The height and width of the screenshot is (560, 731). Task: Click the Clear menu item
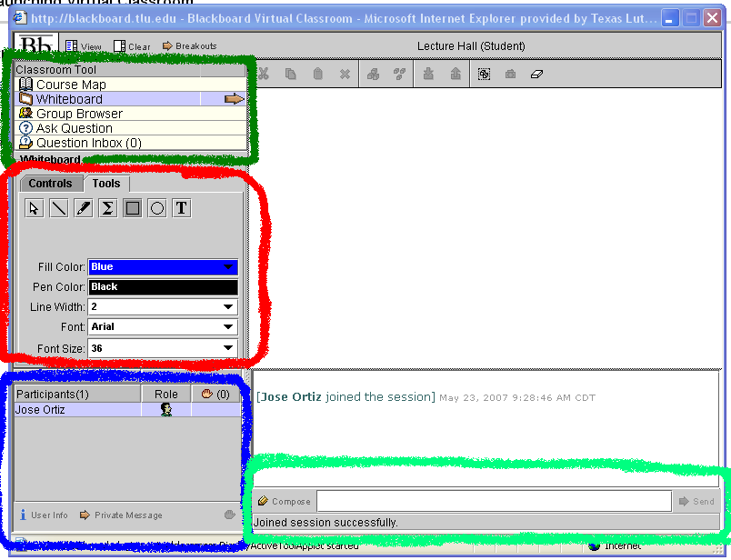tap(133, 46)
